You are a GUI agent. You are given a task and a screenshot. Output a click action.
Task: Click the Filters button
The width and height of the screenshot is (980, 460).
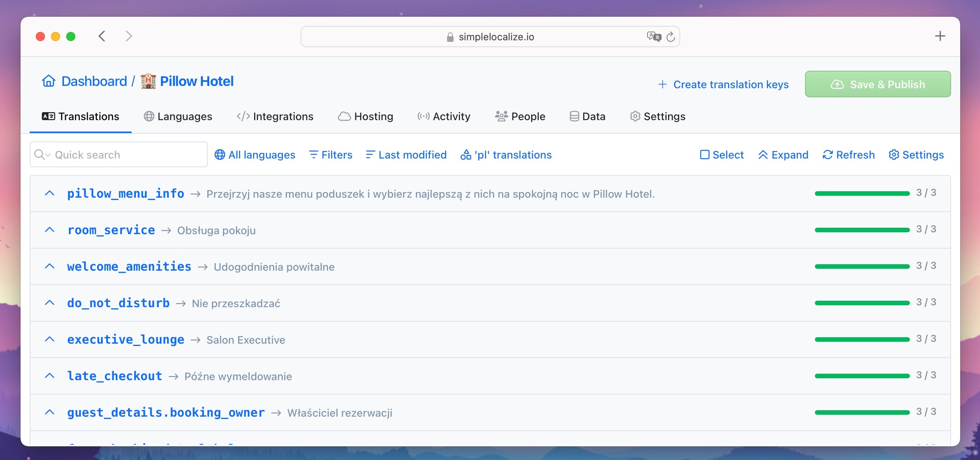(331, 154)
